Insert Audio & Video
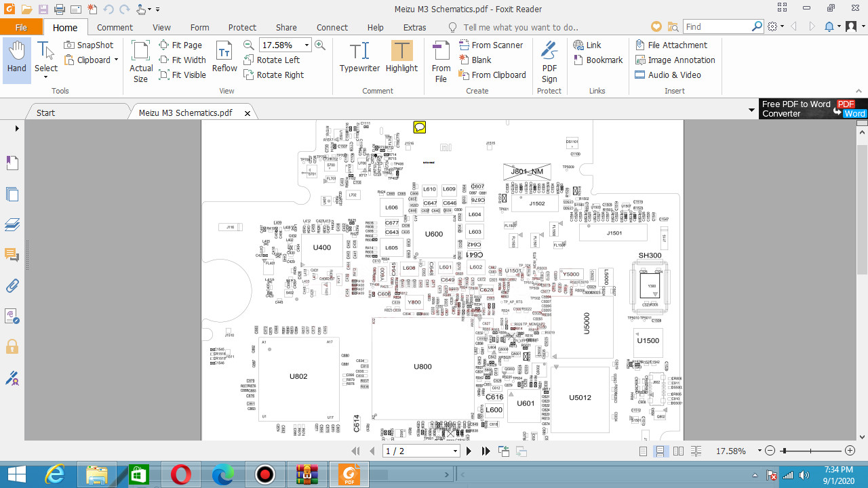 (x=668, y=75)
